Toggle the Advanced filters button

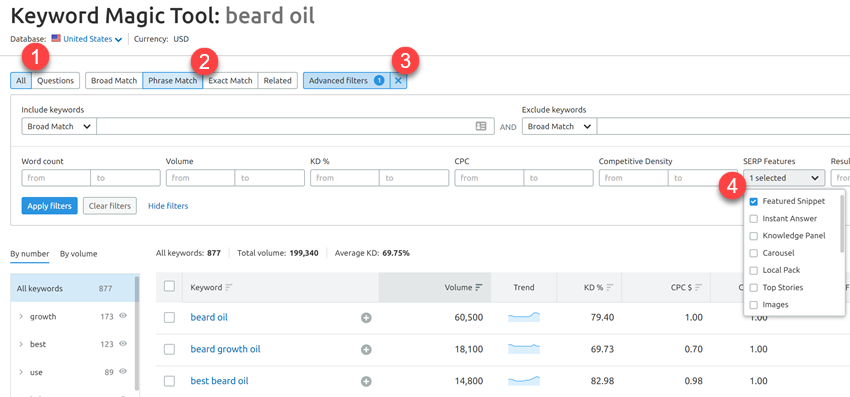[346, 81]
